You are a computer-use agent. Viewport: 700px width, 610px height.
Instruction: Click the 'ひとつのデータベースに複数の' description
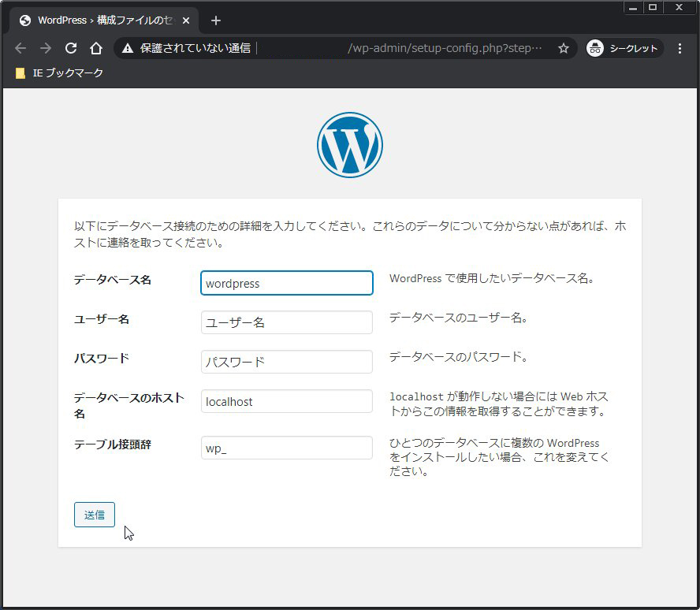click(499, 457)
